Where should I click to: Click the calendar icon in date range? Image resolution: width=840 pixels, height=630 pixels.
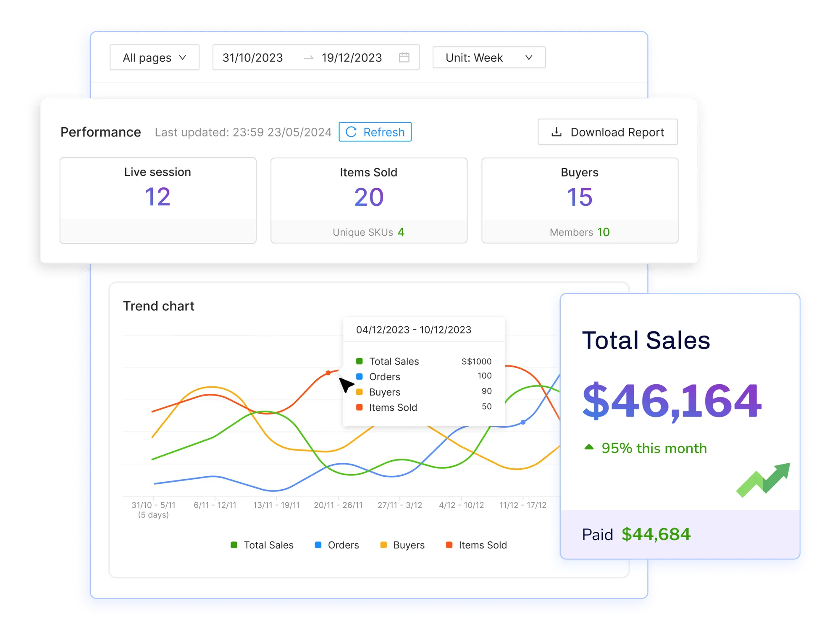404,58
